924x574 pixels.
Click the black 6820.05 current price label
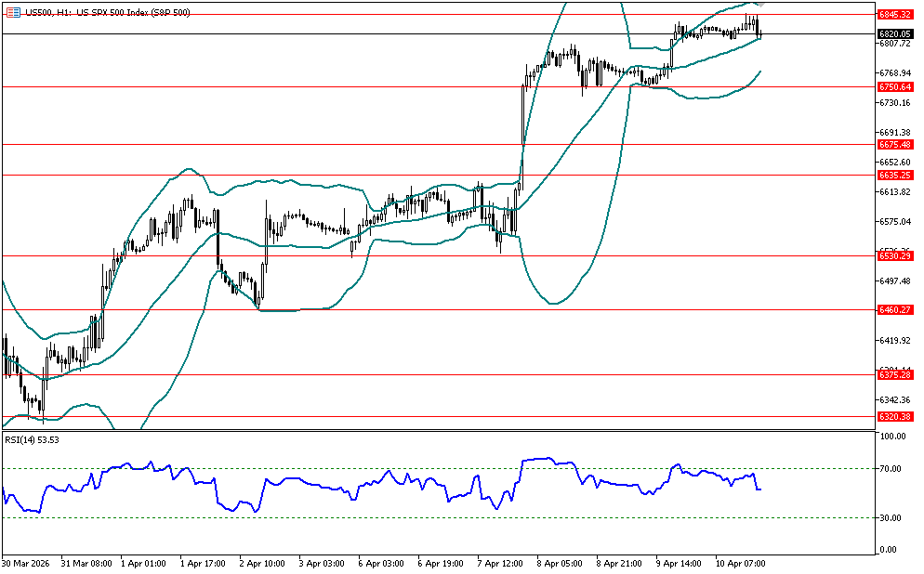coord(895,33)
